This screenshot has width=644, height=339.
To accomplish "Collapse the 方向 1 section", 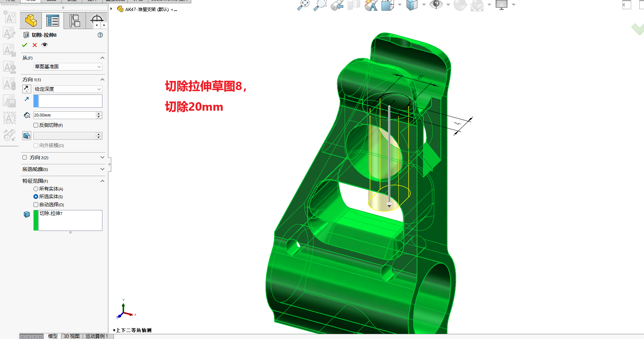I will (102, 79).
